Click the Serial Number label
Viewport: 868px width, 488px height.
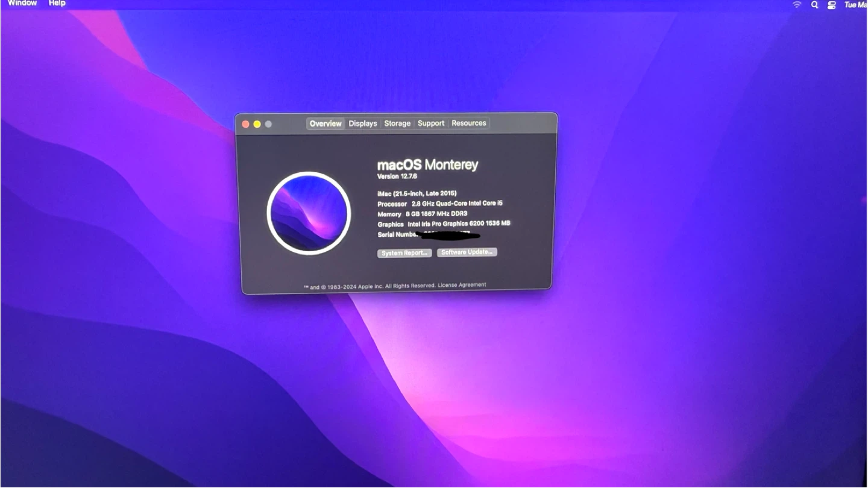(397, 234)
